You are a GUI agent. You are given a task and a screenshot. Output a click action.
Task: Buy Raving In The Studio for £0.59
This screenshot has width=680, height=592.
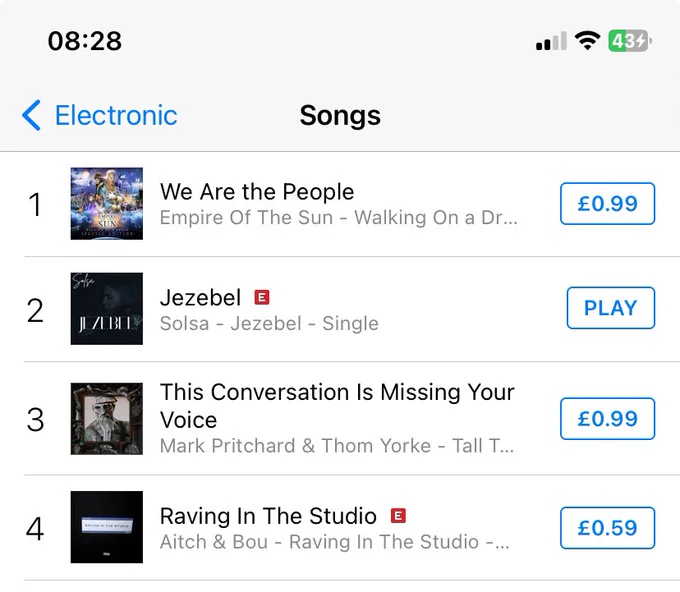[x=607, y=528]
